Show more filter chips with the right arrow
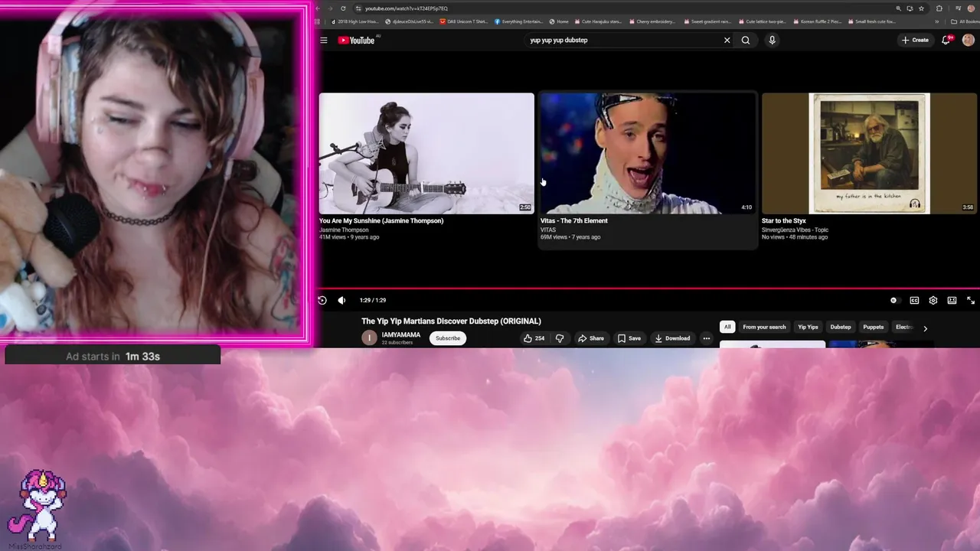 (925, 328)
